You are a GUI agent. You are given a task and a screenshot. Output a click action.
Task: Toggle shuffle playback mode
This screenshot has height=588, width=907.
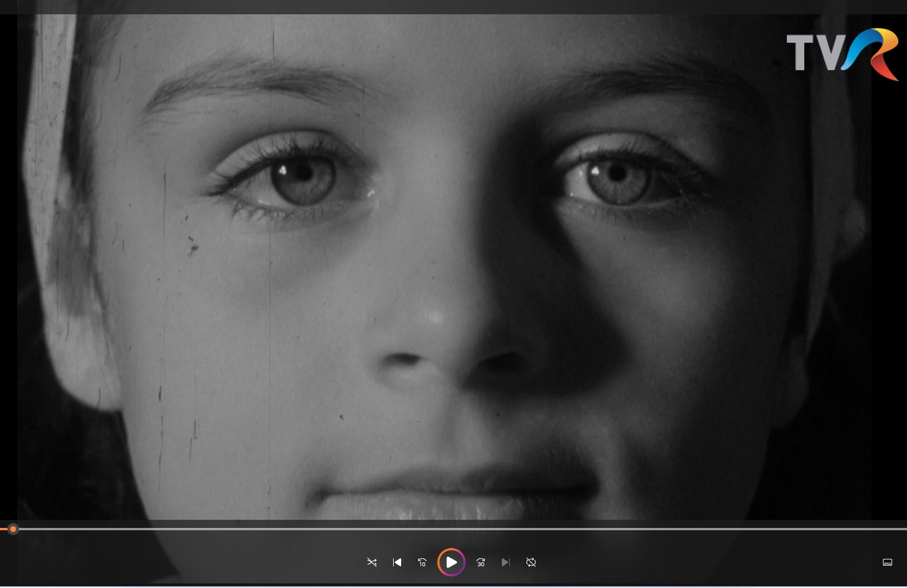372,562
